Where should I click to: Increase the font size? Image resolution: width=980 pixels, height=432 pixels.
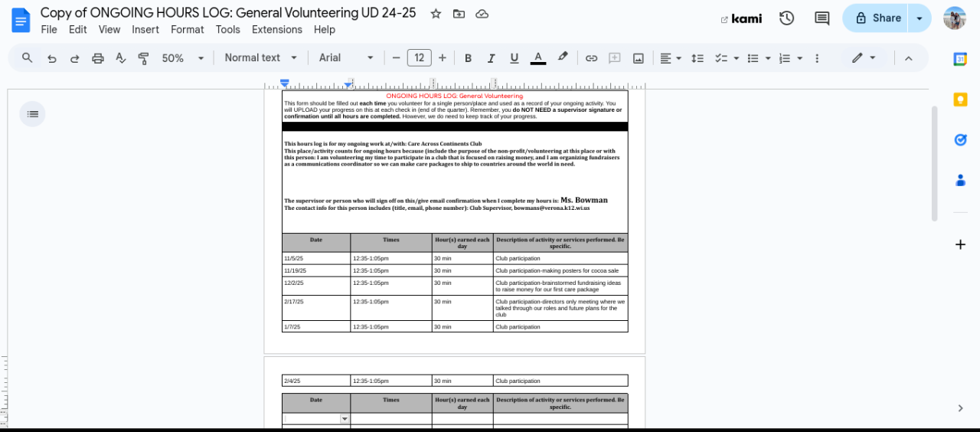(443, 58)
